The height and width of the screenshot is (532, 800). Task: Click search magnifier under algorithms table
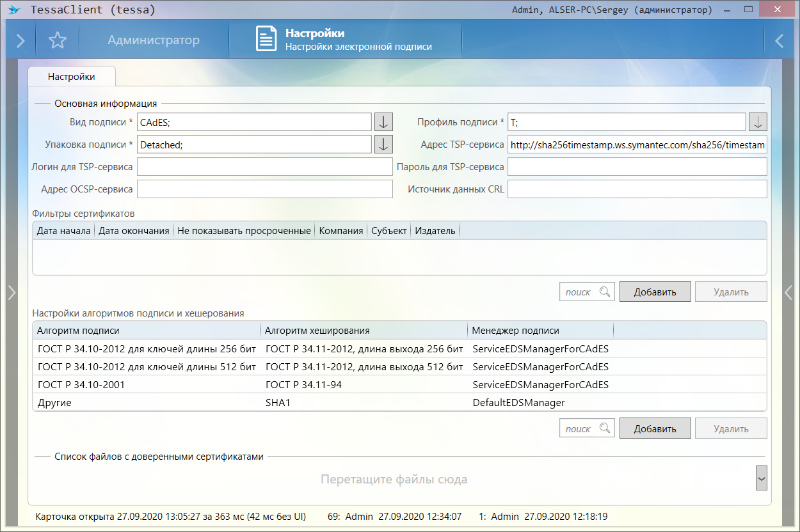[605, 428]
